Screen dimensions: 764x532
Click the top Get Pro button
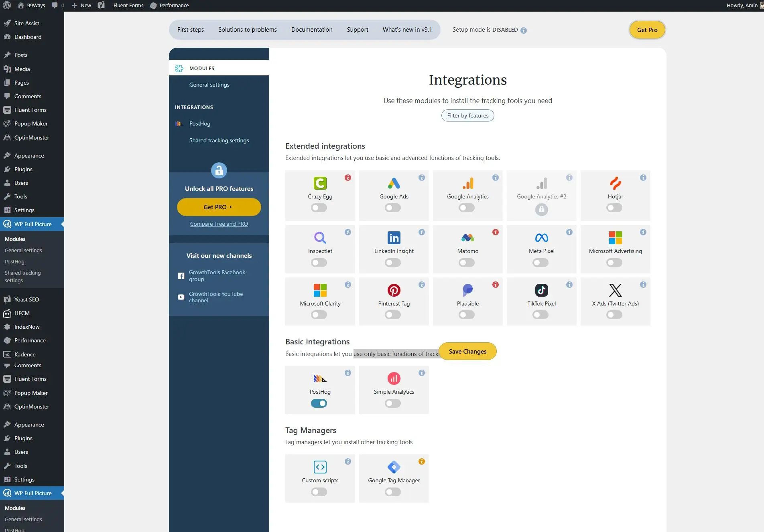click(x=647, y=30)
